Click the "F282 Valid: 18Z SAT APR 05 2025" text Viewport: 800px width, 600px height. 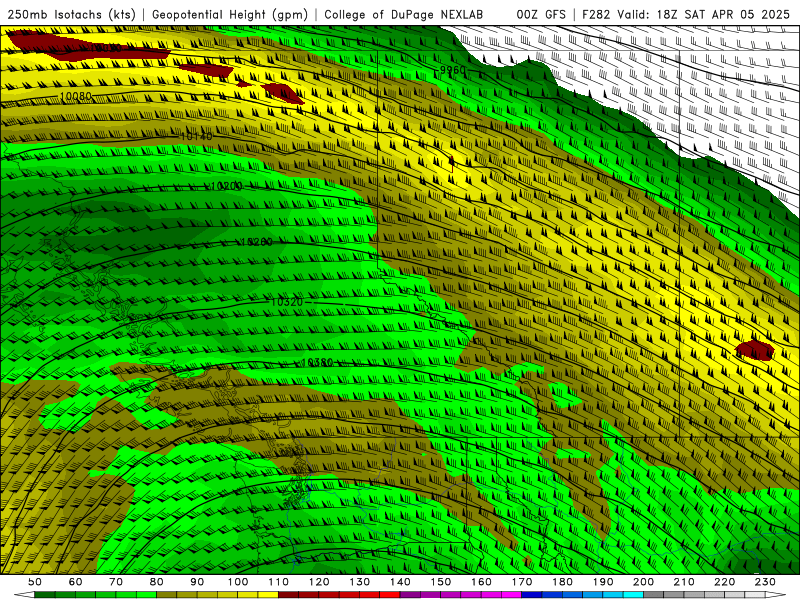pyautogui.click(x=686, y=14)
